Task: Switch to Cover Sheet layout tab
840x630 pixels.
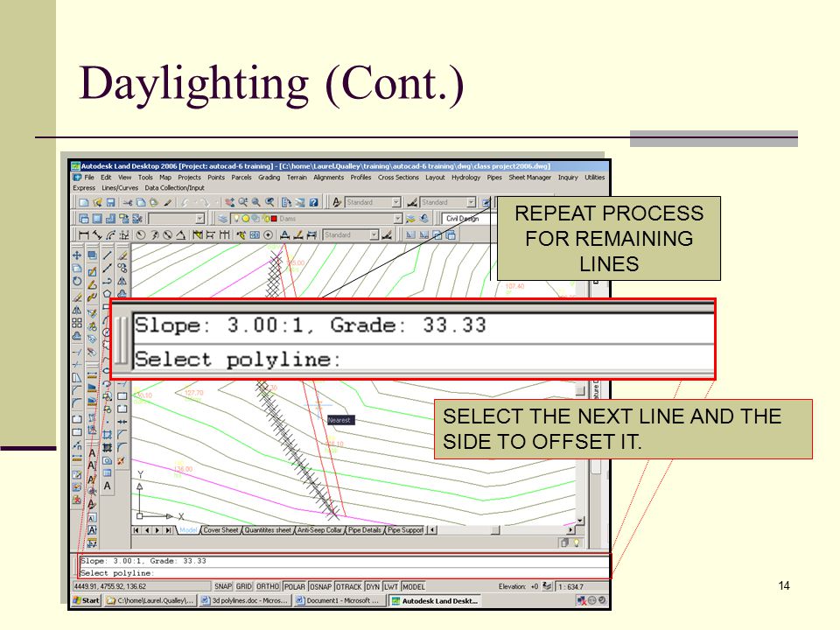Action: 220,530
